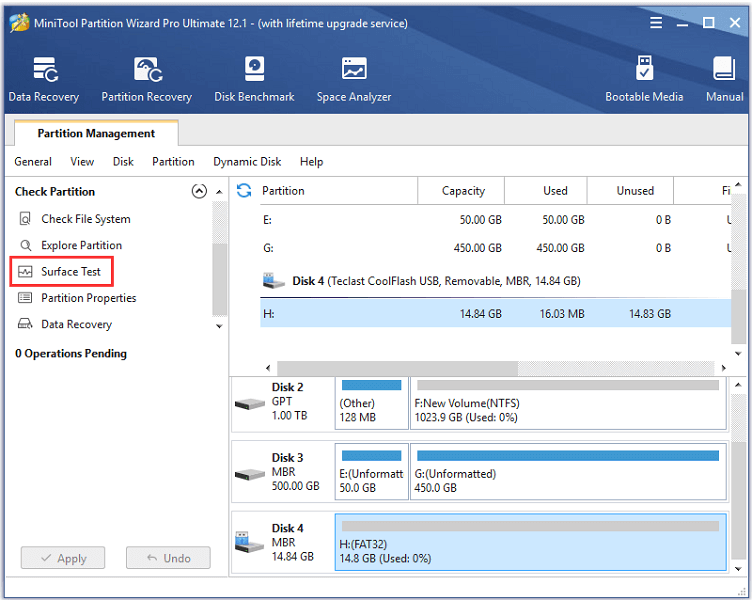Switch to the Partition Management tab

pyautogui.click(x=96, y=133)
